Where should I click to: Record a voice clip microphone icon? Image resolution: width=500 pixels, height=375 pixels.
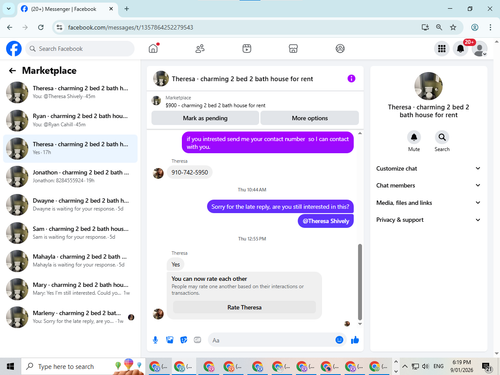click(x=155, y=340)
